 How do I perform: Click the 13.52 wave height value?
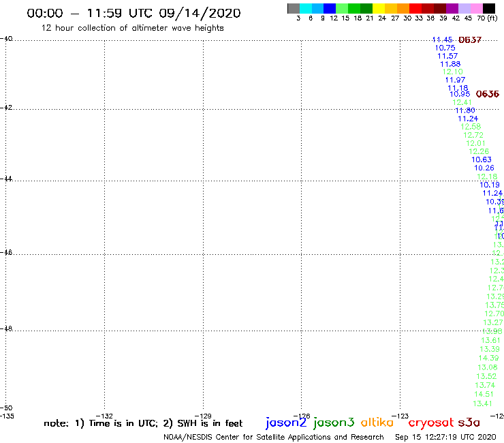[x=486, y=376]
